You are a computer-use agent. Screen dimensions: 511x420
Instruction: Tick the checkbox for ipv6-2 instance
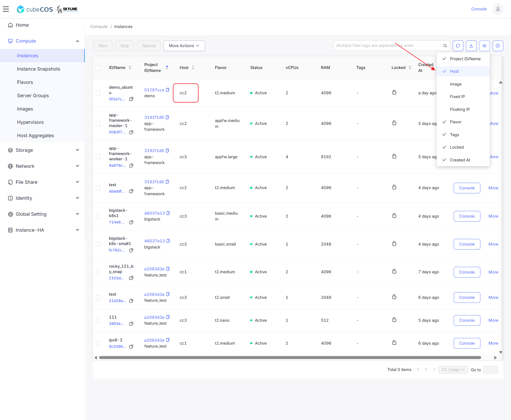[98, 343]
